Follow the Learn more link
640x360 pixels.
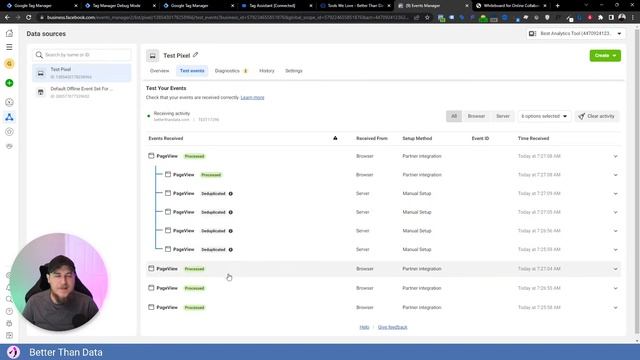coord(252,98)
